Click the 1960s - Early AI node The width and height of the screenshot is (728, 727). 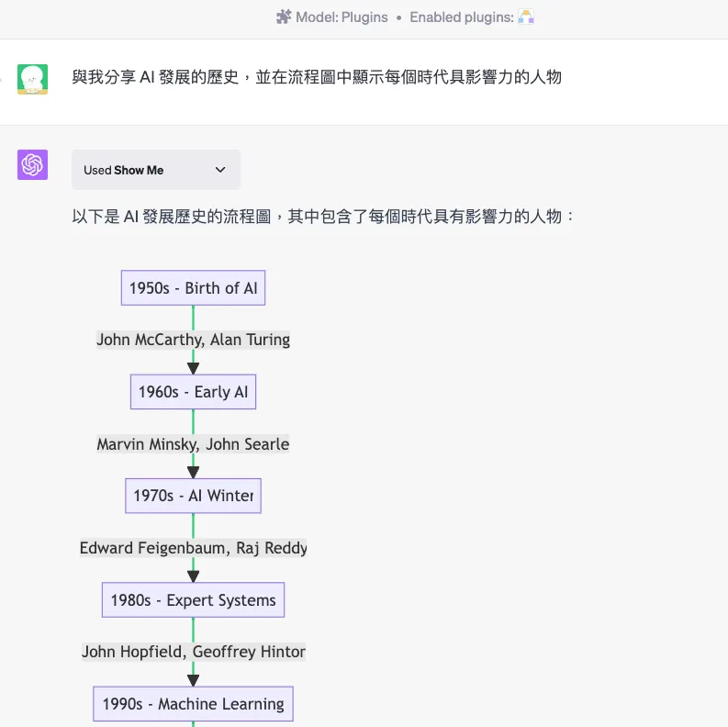pos(193,392)
